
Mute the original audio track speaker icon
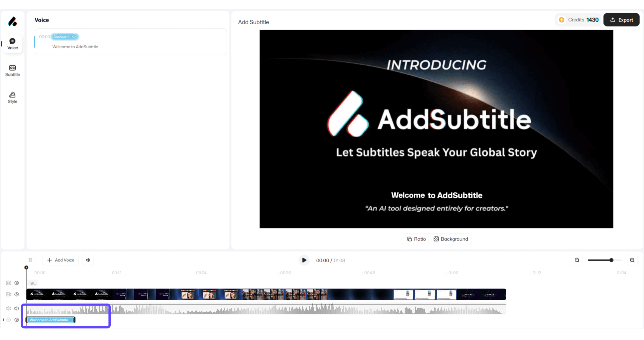[x=17, y=308]
